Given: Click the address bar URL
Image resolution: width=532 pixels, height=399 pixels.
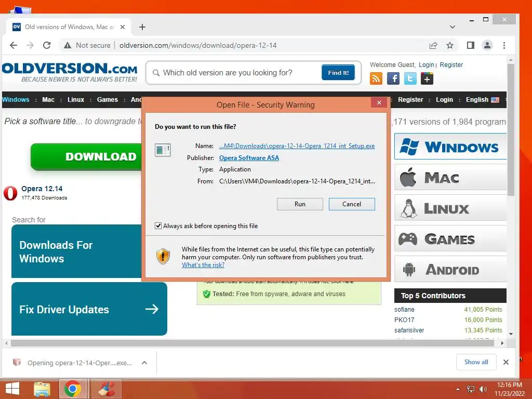Looking at the screenshot, I should pos(198,46).
